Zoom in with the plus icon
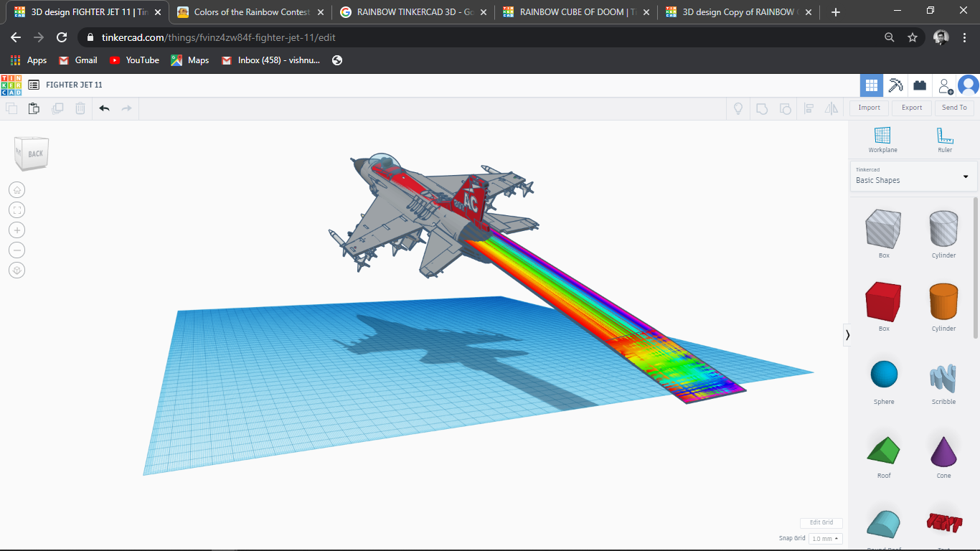The height and width of the screenshot is (551, 980). point(17,230)
